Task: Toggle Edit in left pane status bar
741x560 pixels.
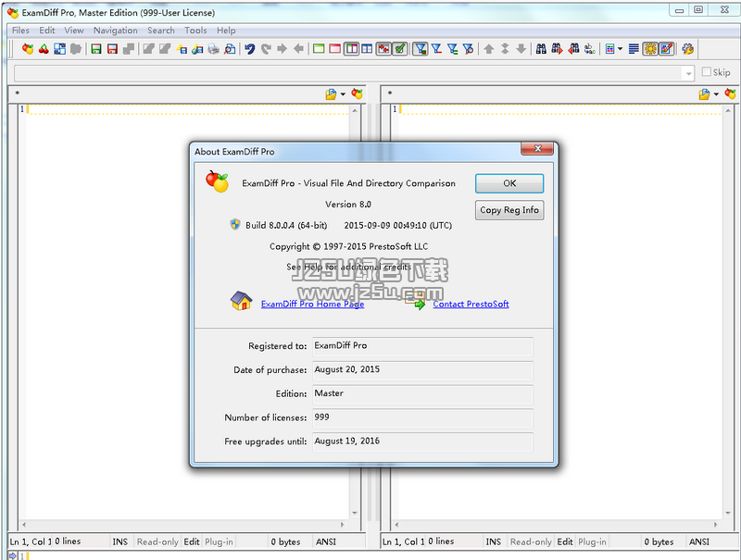Action: pos(192,541)
